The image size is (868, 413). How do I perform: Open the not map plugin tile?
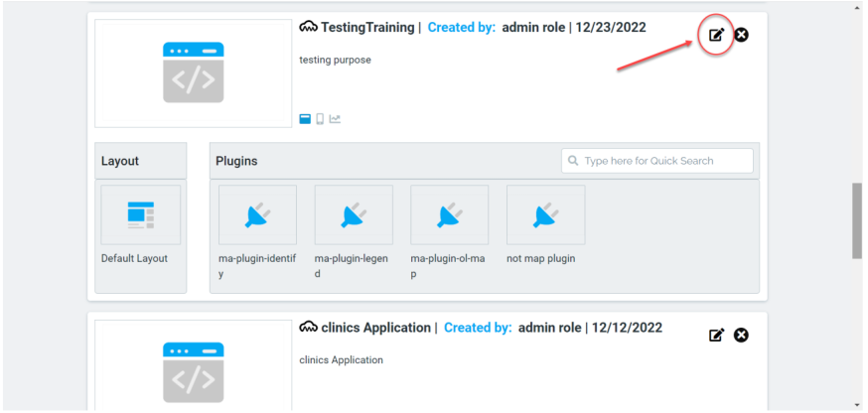click(546, 214)
